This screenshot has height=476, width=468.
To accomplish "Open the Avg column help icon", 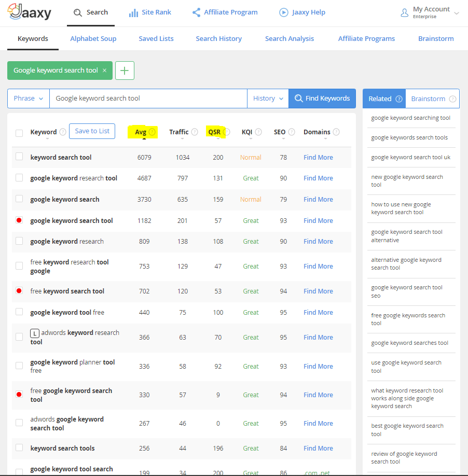I will pos(152,132).
